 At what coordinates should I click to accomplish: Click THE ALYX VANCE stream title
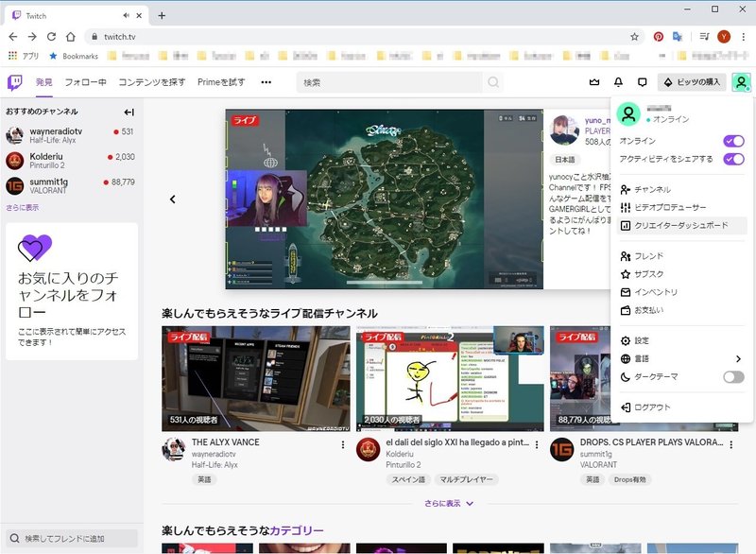225,442
